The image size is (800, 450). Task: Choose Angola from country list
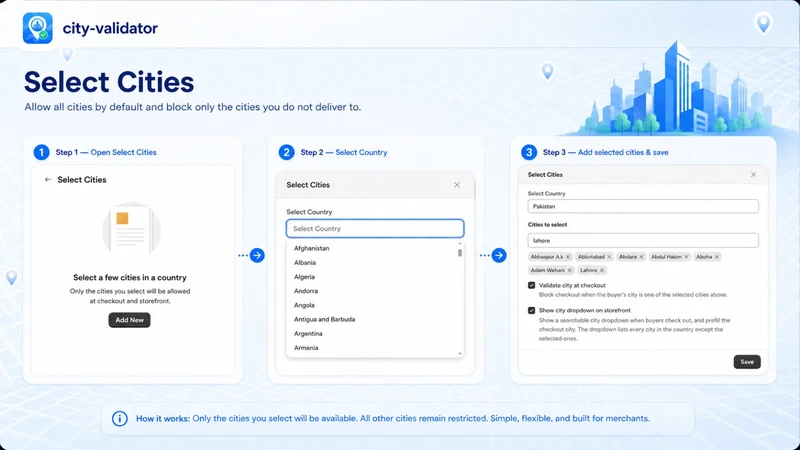[304, 305]
